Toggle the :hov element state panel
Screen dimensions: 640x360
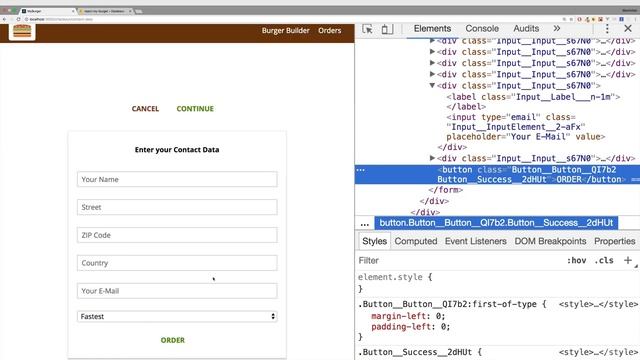(x=576, y=260)
